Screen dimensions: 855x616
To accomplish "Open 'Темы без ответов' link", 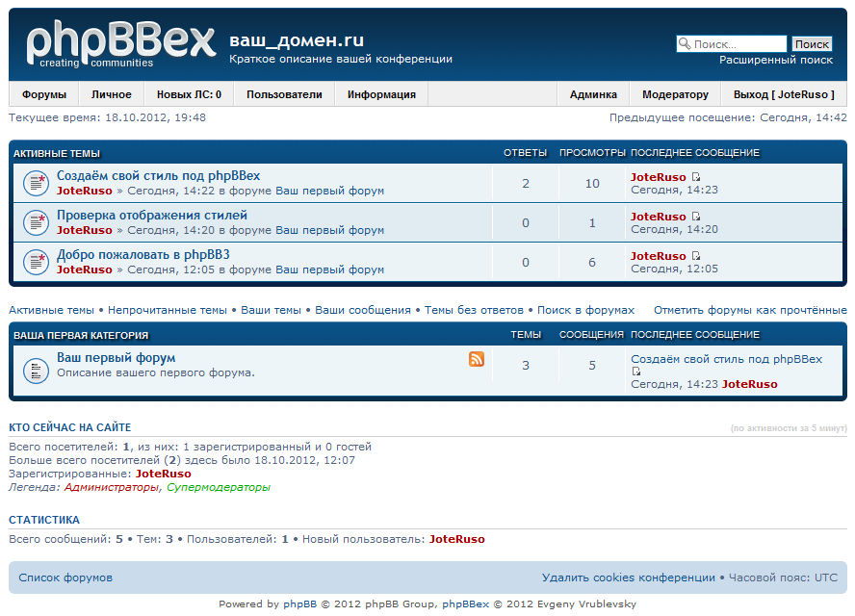I will (x=474, y=310).
